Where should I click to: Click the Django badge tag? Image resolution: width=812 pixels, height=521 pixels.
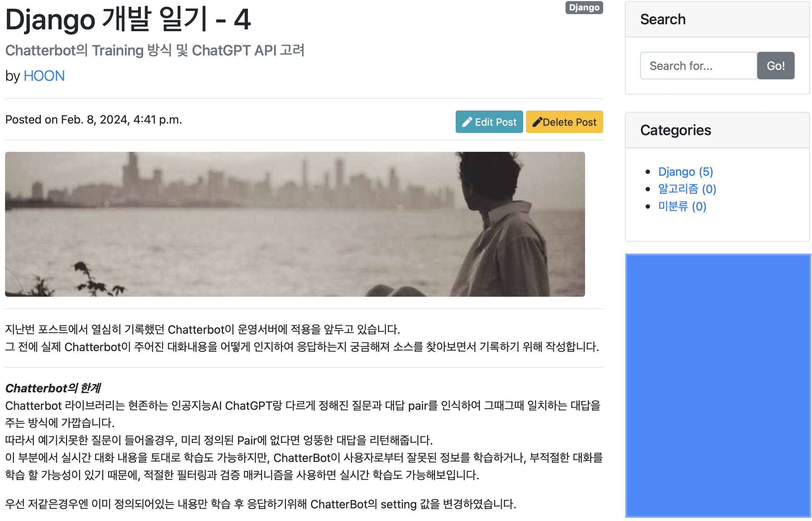[x=584, y=8]
